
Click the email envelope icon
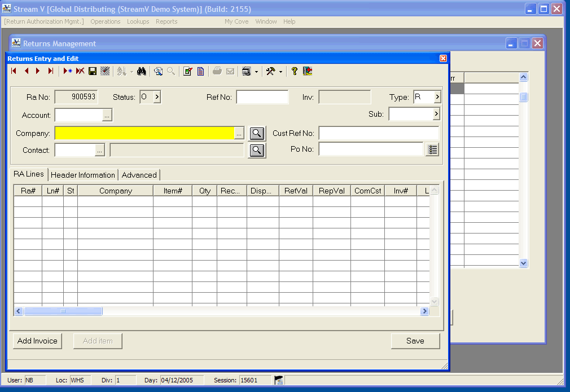tap(230, 71)
